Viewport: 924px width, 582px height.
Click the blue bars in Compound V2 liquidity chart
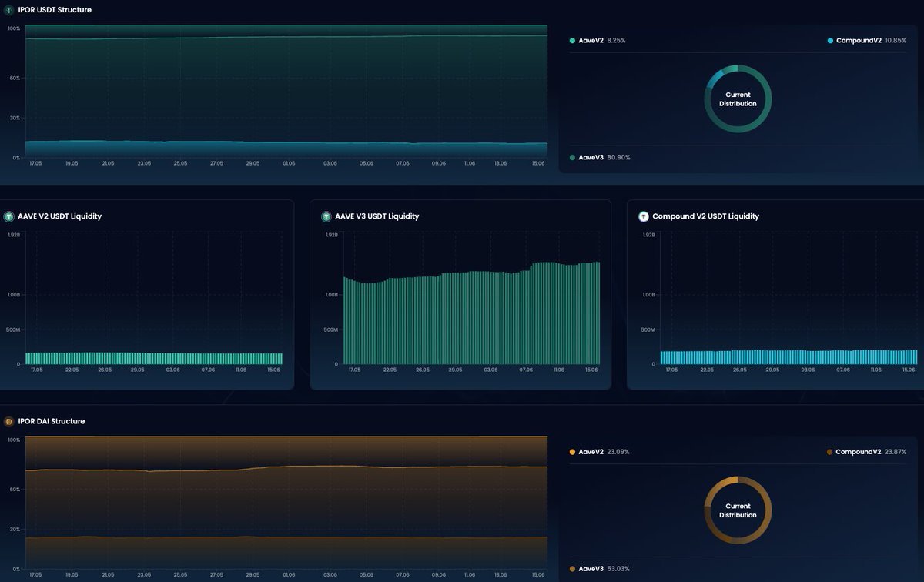[788, 357]
